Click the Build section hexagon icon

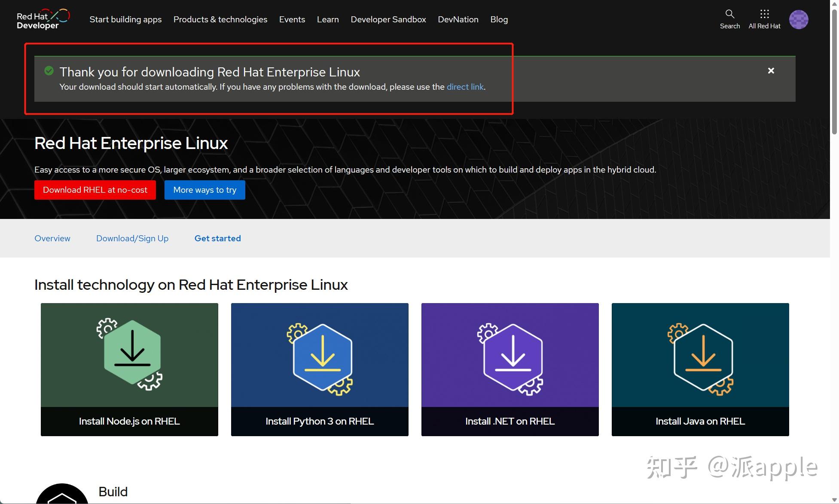pos(61,496)
